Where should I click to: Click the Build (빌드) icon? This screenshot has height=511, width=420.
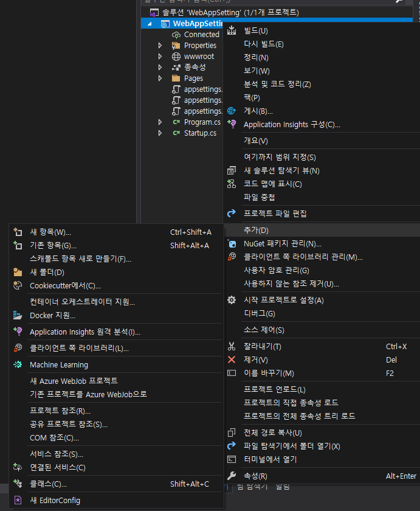click(x=232, y=30)
